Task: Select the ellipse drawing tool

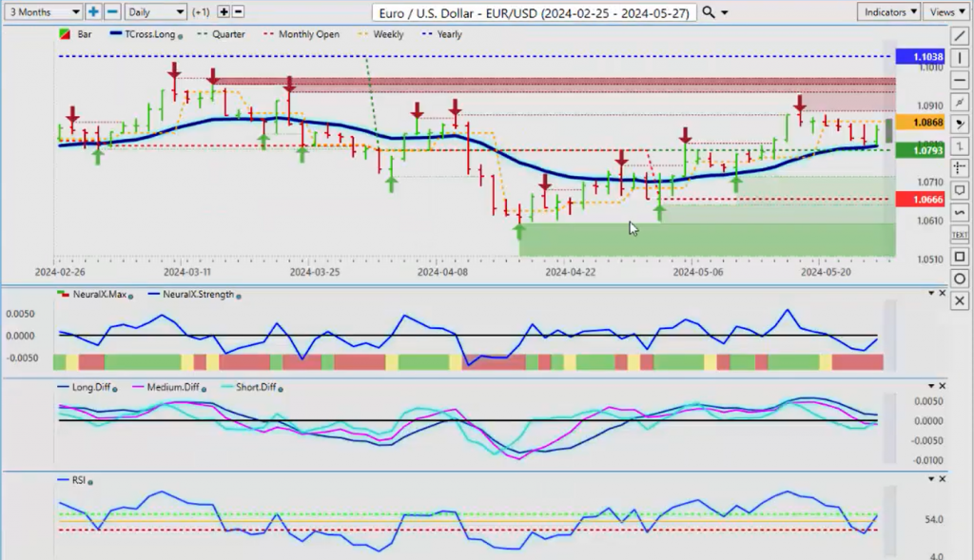Action: tap(960, 279)
